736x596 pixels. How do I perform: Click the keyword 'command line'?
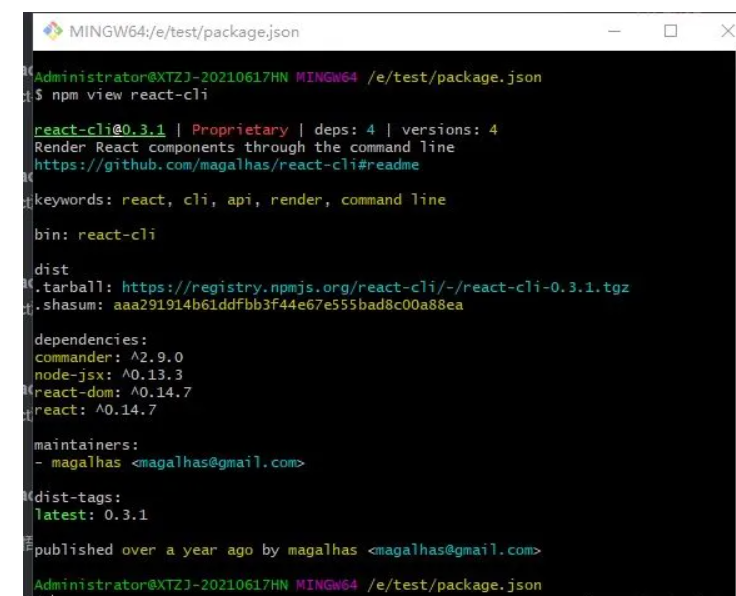(393, 200)
